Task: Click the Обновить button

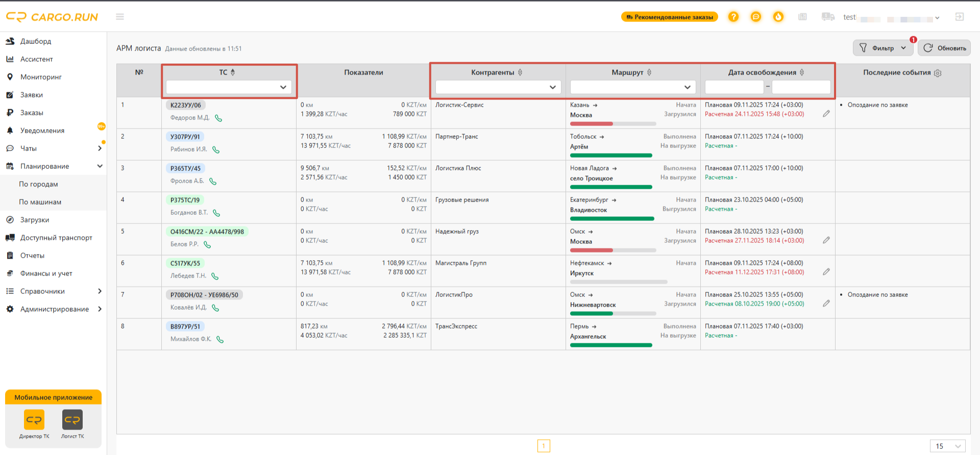Action: [x=944, y=48]
